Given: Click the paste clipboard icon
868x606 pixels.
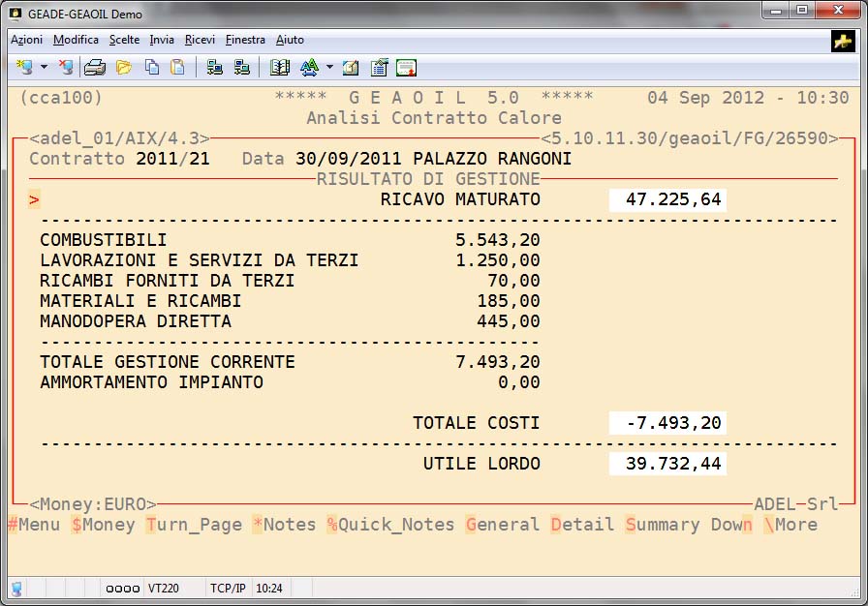Looking at the screenshot, I should pos(177,68).
